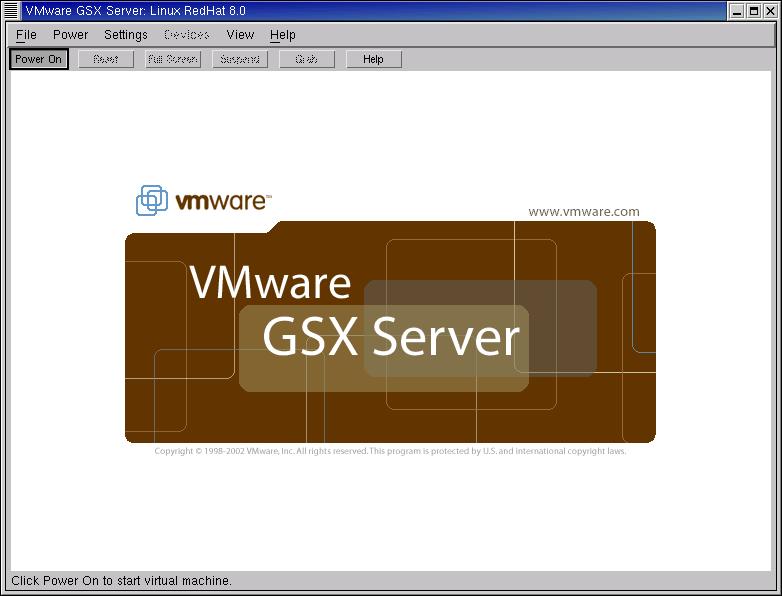The width and height of the screenshot is (782, 596).
Task: Click the Suspend toolbar button
Action: (240, 59)
